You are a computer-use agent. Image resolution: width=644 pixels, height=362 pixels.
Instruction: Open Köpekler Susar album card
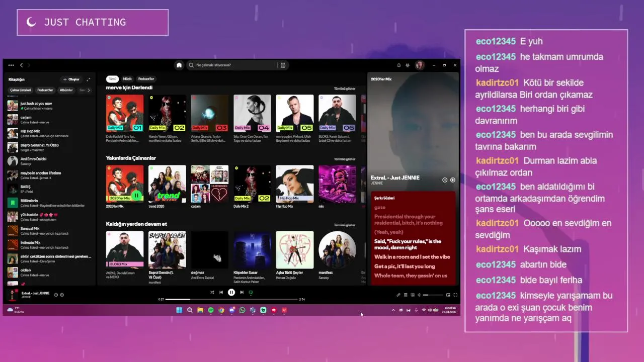click(252, 257)
